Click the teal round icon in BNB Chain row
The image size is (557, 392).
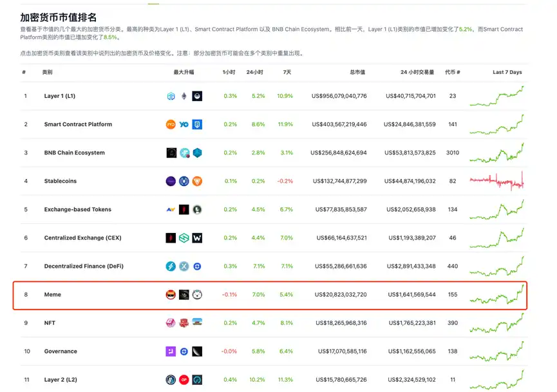pyautogui.click(x=184, y=153)
